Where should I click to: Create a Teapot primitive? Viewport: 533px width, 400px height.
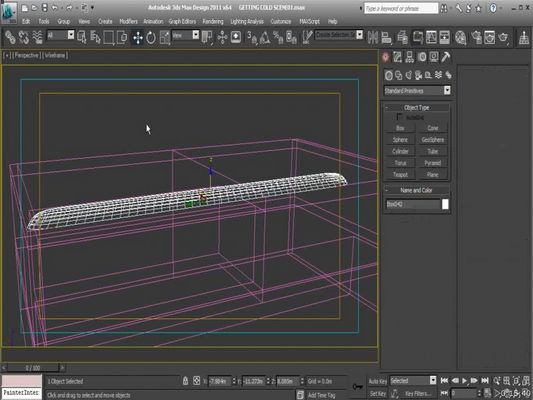click(400, 175)
